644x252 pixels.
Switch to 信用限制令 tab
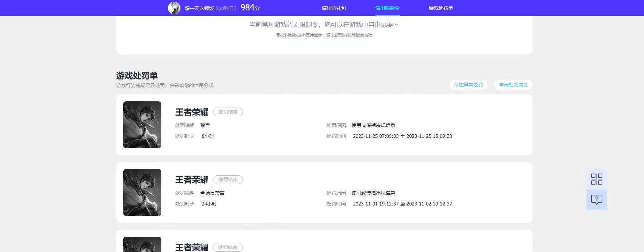pos(387,8)
